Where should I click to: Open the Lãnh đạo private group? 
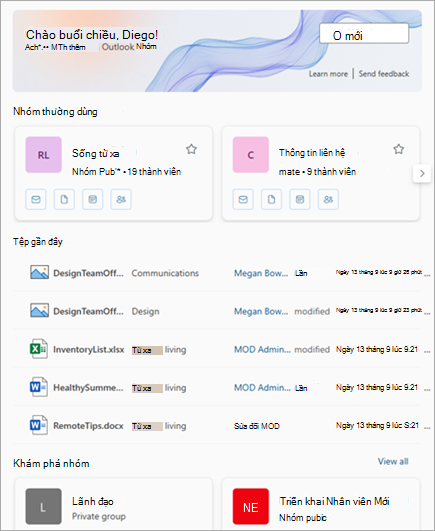pyautogui.click(x=93, y=501)
